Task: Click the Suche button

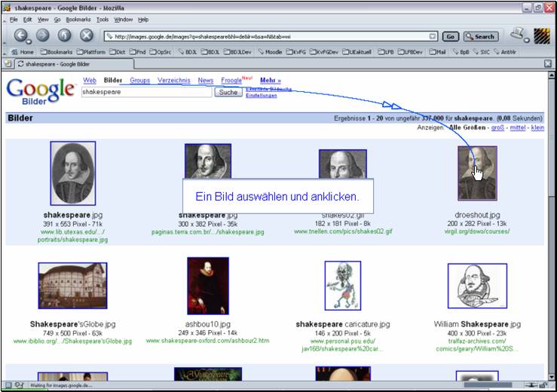Action: (228, 92)
